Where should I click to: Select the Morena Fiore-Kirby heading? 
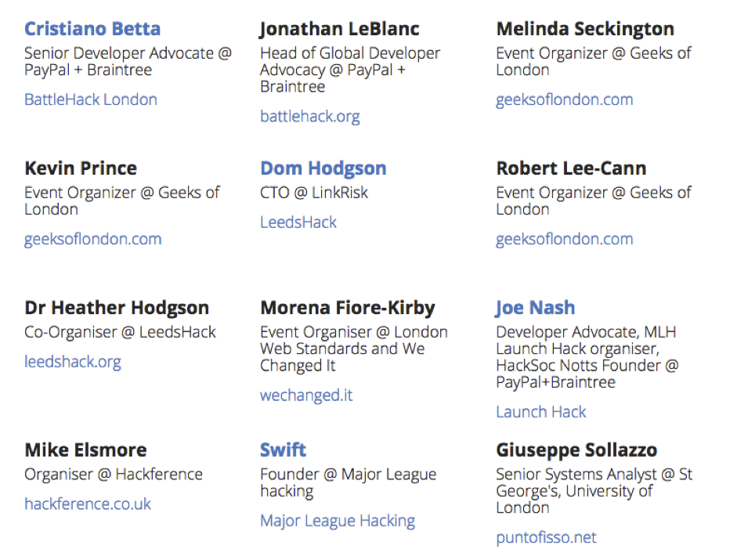coord(348,308)
